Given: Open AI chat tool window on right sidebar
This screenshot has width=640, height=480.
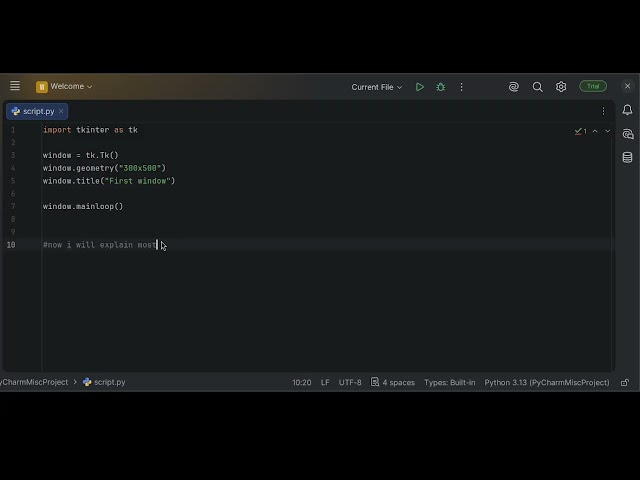Looking at the screenshot, I should click(x=628, y=134).
